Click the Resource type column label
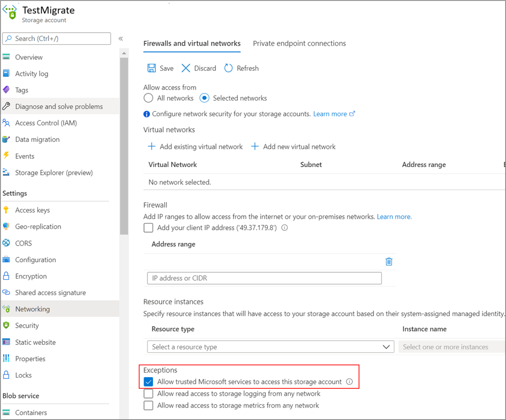Image resolution: width=506 pixels, height=420 pixels. tap(173, 329)
